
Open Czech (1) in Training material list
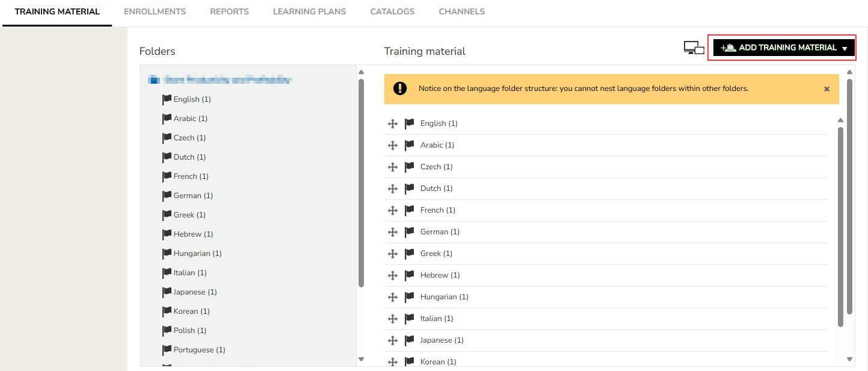click(x=437, y=167)
